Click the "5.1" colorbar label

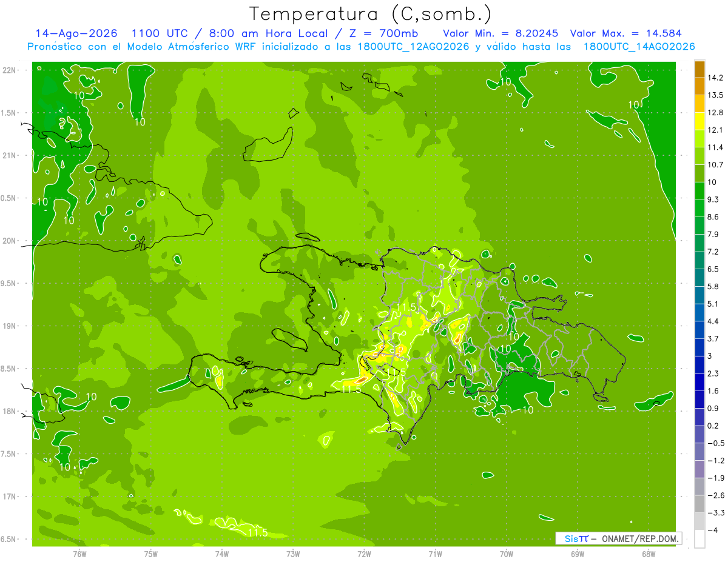(x=713, y=304)
